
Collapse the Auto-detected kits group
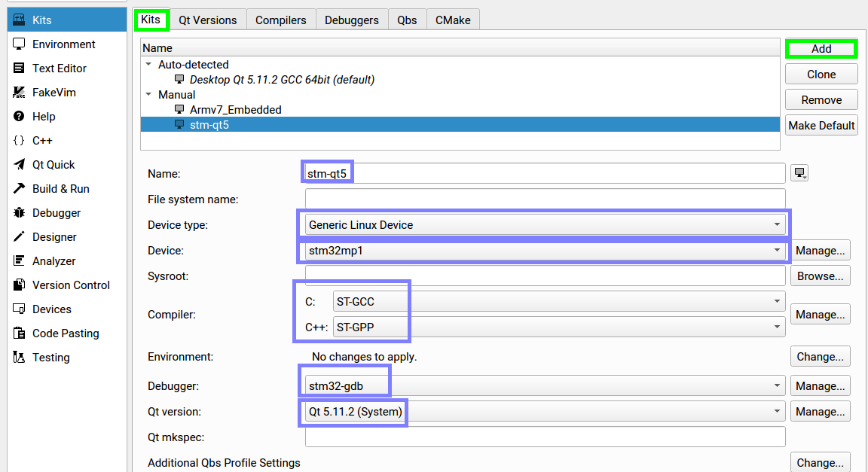tap(148, 65)
